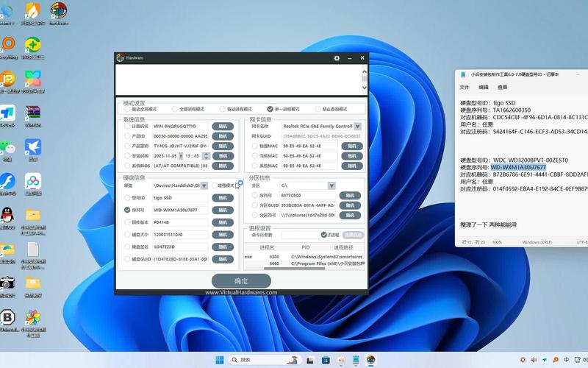Open the colorful pinwheel desktop icon
Screen dimensions: 588x368
click(33, 323)
